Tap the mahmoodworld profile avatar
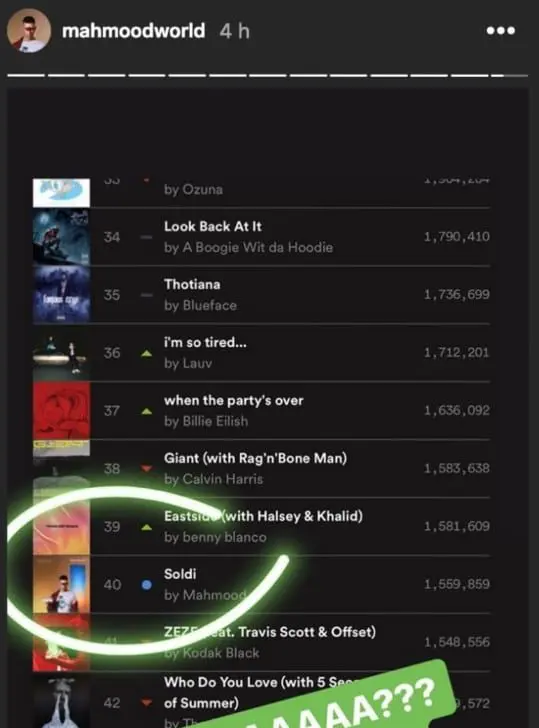Viewport: 539px width, 728px height. click(x=29, y=31)
